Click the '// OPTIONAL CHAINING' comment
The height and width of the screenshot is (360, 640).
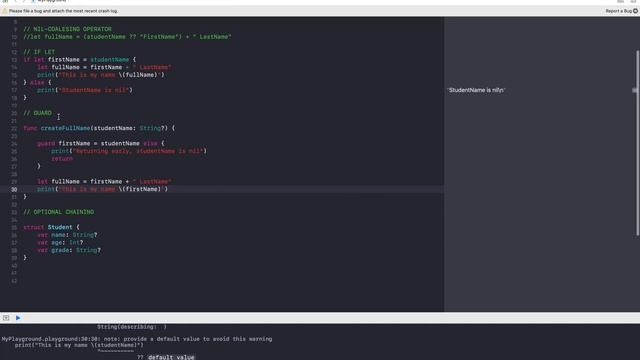coord(58,212)
